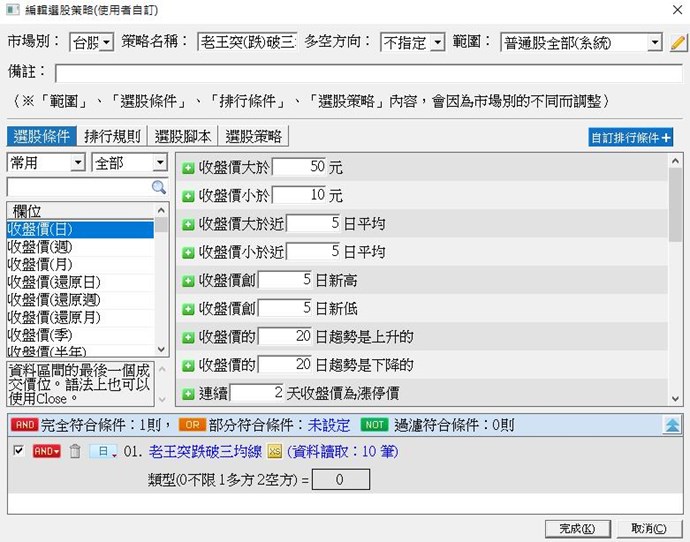This screenshot has height=542, width=690.
Task: Toggle the red AND operator on condition 01
Action: click(x=47, y=452)
